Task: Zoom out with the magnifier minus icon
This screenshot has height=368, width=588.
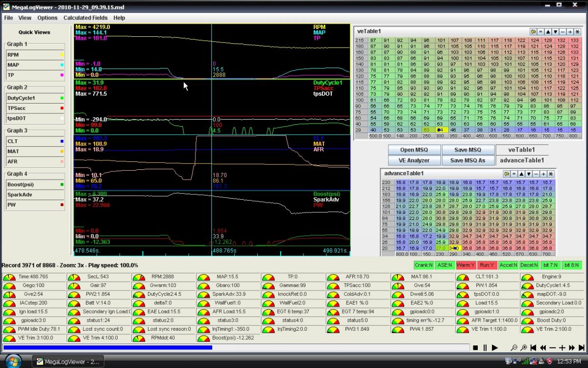Action: [x=514, y=347]
